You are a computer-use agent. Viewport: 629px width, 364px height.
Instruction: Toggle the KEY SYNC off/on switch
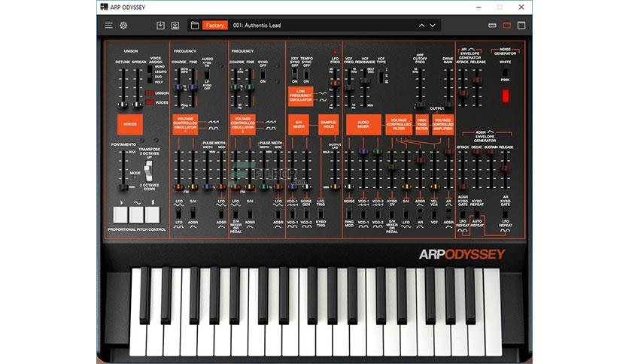pos(294,74)
